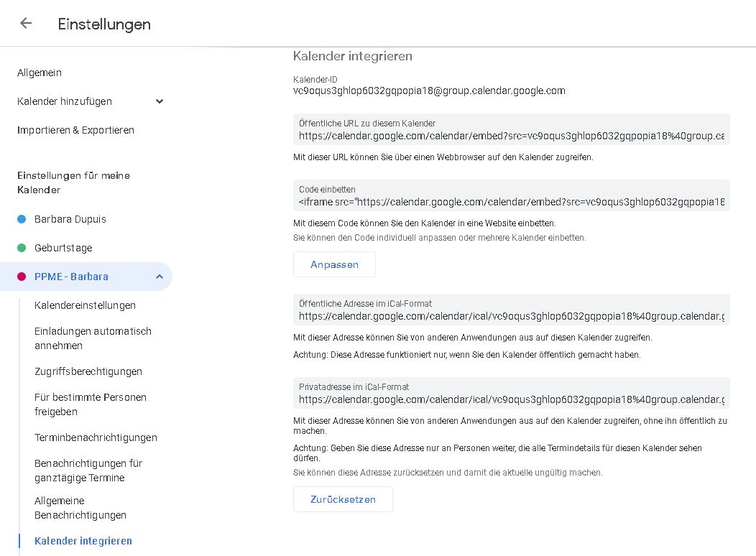Go to Kalendereinstellungen

(85, 305)
